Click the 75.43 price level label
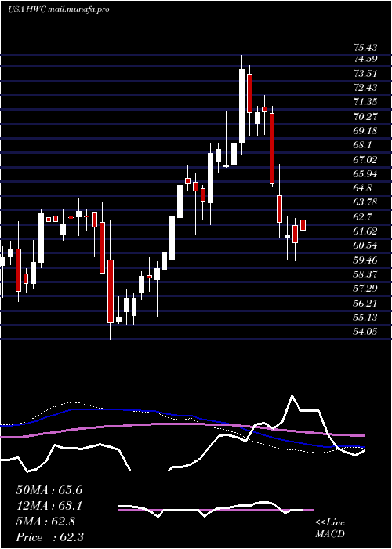This screenshot has height=549, width=392. pyautogui.click(x=365, y=48)
